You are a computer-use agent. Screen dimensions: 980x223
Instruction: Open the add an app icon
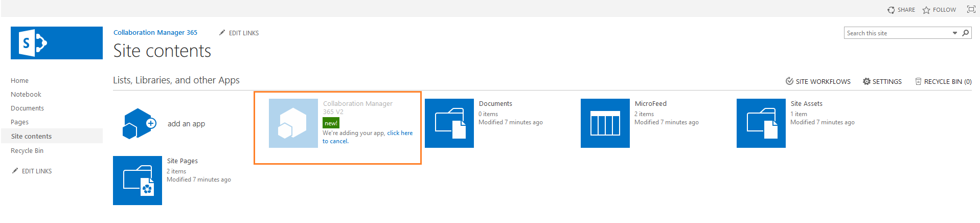click(x=139, y=124)
